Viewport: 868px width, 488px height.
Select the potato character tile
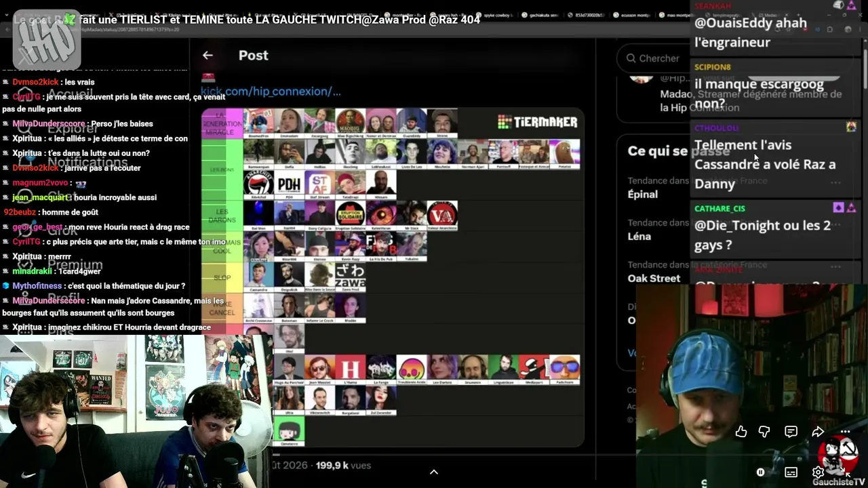click(x=564, y=154)
